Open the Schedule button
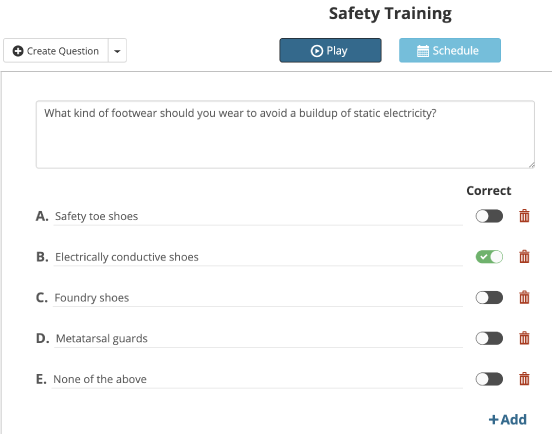 coord(450,50)
